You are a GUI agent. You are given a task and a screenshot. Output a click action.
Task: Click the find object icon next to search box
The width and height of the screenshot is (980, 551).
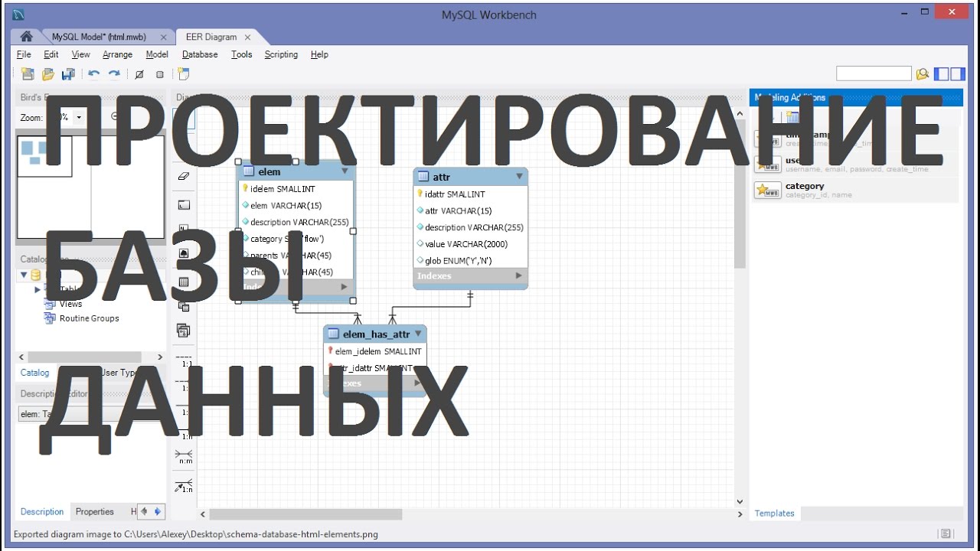pyautogui.click(x=922, y=73)
